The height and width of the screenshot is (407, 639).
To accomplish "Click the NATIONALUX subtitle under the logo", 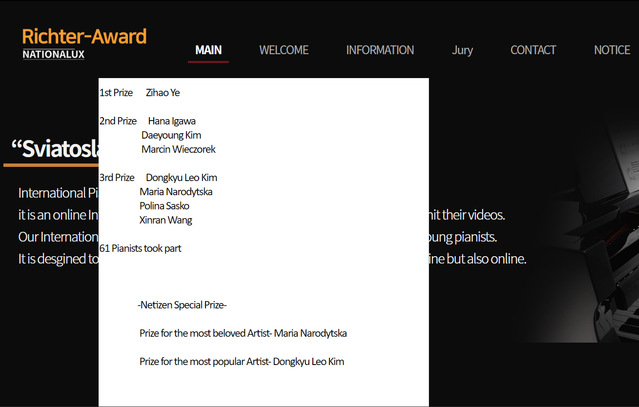I will click(x=53, y=54).
